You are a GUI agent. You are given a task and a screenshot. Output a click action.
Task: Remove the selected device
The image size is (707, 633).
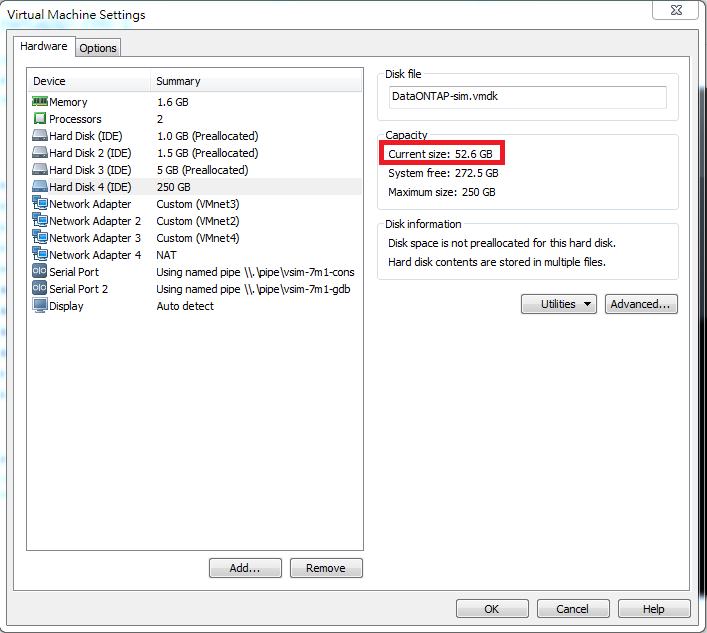point(326,568)
